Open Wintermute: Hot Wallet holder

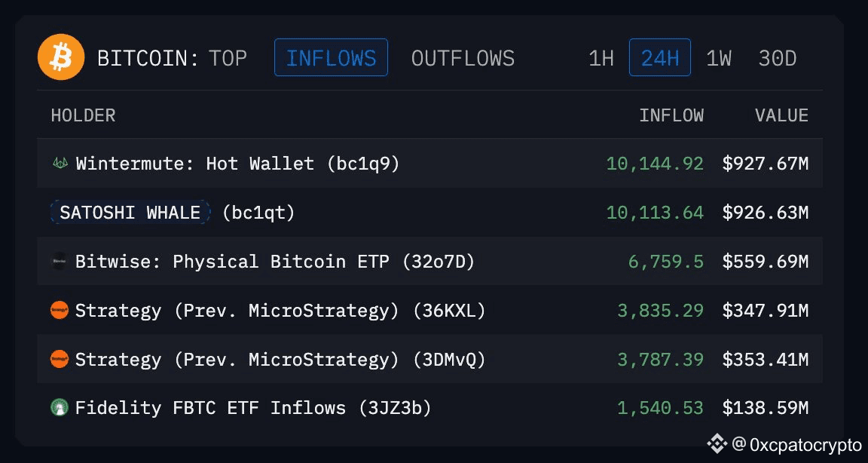point(237,164)
